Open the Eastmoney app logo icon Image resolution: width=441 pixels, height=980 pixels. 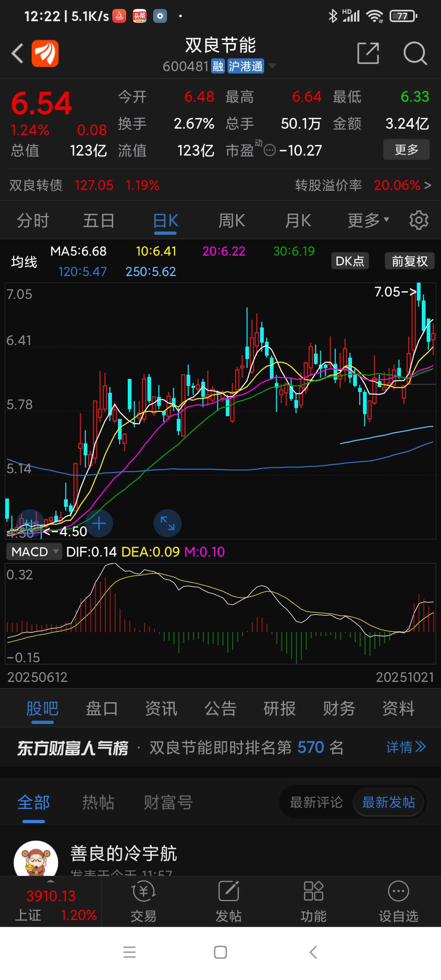point(45,53)
